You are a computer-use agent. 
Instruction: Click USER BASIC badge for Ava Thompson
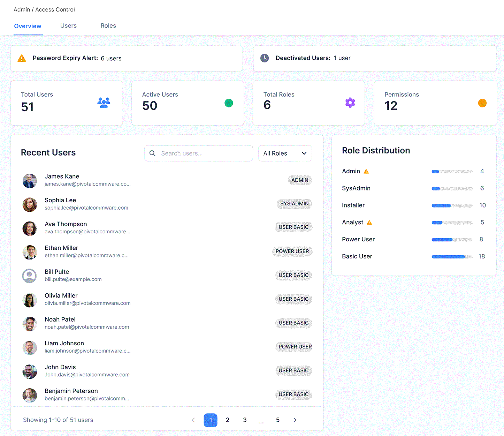tap(293, 227)
